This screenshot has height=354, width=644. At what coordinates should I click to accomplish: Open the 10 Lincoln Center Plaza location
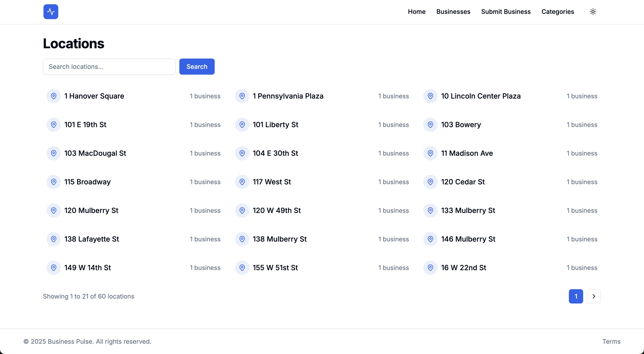481,96
